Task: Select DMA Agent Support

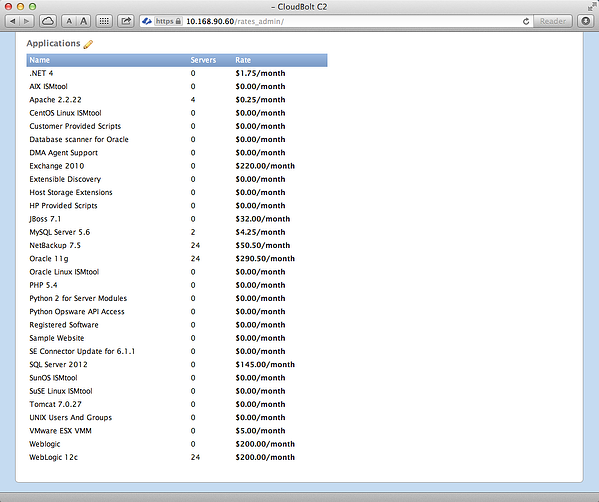Action: tap(63, 153)
